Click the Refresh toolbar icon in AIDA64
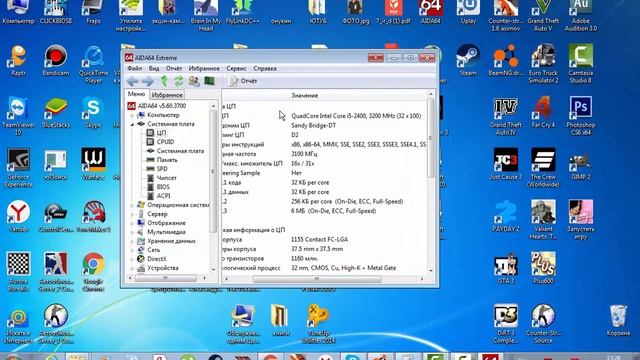 179,81
